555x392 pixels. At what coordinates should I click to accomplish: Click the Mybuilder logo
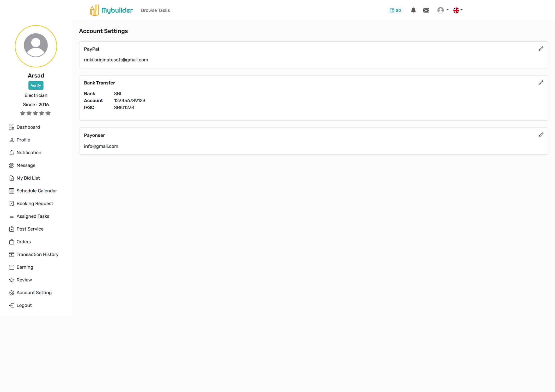click(x=111, y=10)
